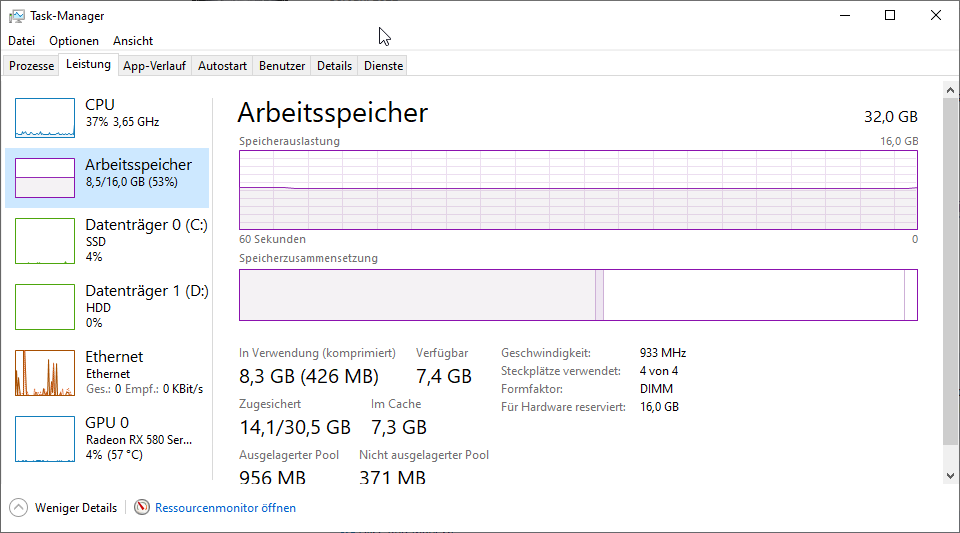
Task: Show the Ethernet network graph
Action: 45,373
